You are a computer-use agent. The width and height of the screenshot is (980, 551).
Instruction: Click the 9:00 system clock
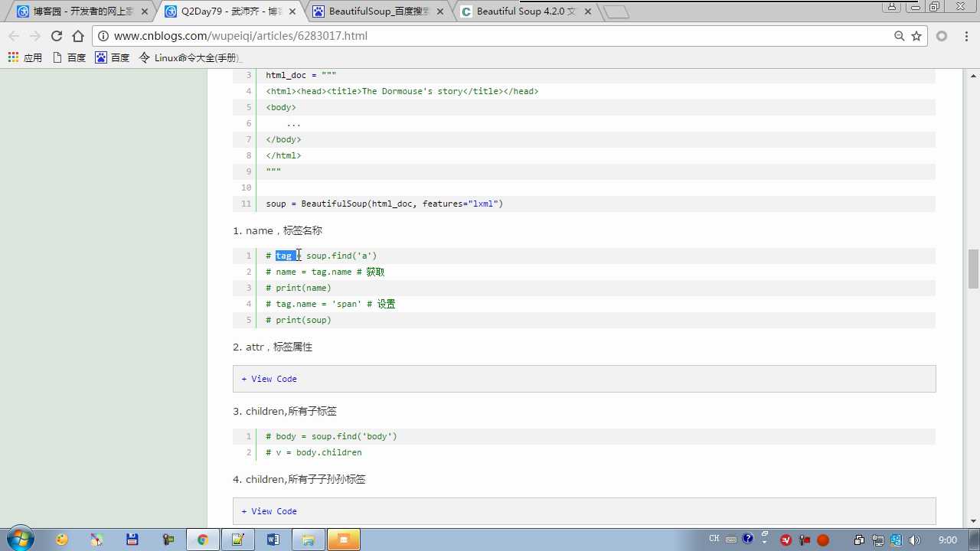[948, 540]
